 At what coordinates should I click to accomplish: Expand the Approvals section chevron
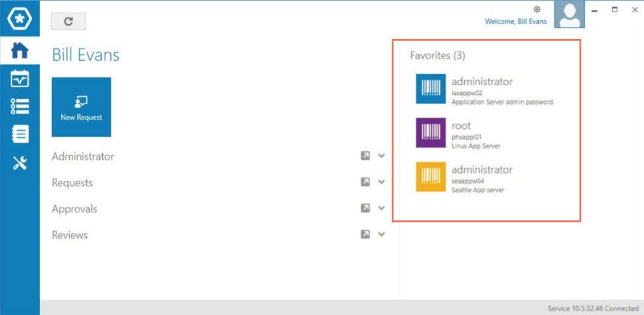pyautogui.click(x=381, y=209)
